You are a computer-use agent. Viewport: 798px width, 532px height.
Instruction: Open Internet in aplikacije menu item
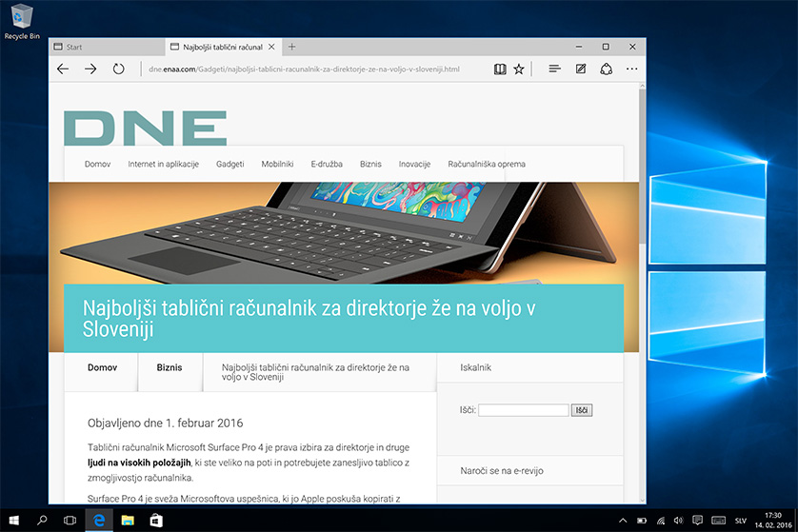[x=164, y=164]
